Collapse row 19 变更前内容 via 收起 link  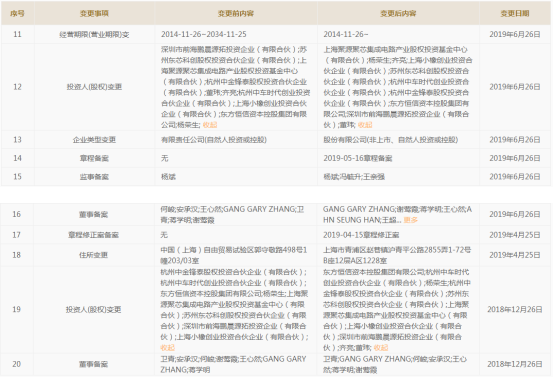coord(167,348)
